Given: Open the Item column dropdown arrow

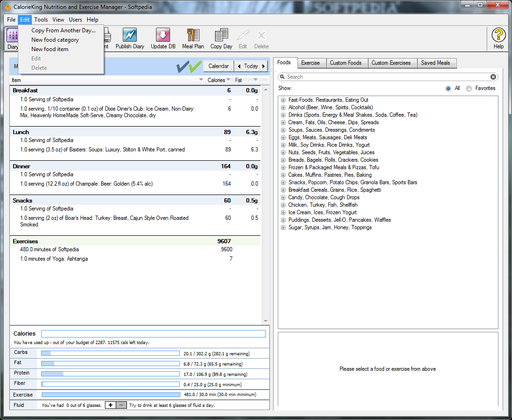Looking at the screenshot, I should pyautogui.click(x=201, y=80).
